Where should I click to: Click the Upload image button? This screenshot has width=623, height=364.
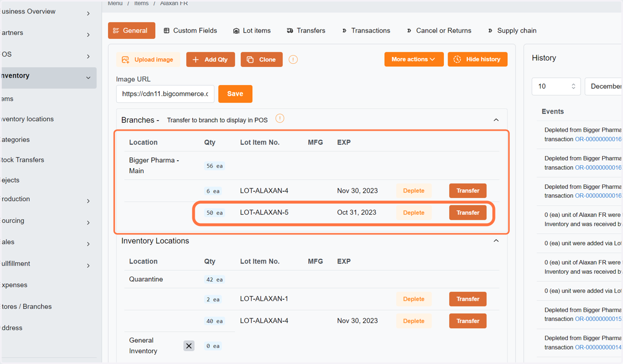[x=148, y=60]
